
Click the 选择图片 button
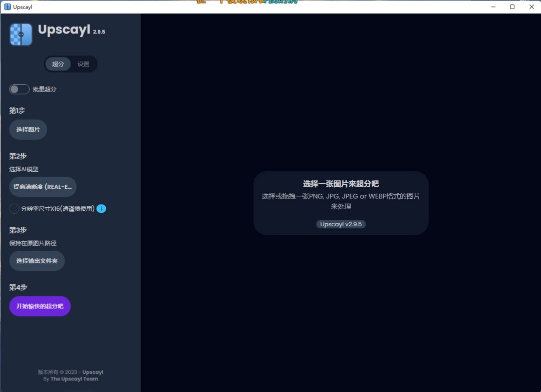coord(28,130)
